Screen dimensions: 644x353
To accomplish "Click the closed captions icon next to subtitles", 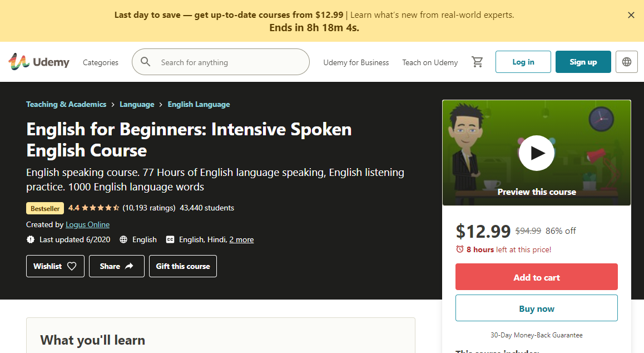I will coord(170,239).
